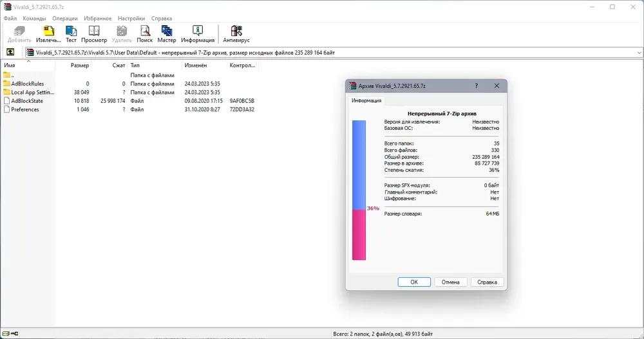Viewport: 644px width, 339px height.
Task: Click the dictionary size 64 МБ value
Action: [x=493, y=214]
